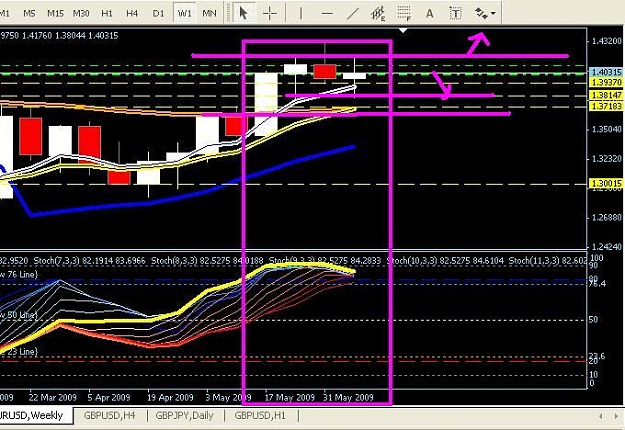This screenshot has height=430, width=625.
Task: Switch chart to M30 timeframe
Action: 81,13
